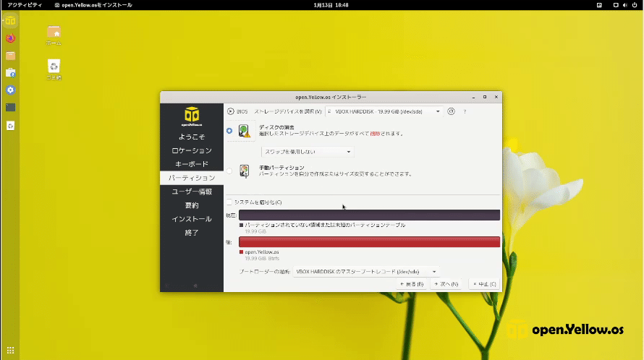The width and height of the screenshot is (644, 360).
Task: Open the スワップを使用しない swap dropdown
Action: click(308, 152)
